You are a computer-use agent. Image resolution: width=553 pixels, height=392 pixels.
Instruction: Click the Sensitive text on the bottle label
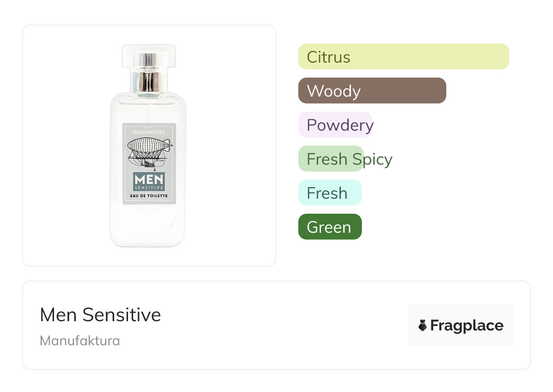(x=149, y=187)
